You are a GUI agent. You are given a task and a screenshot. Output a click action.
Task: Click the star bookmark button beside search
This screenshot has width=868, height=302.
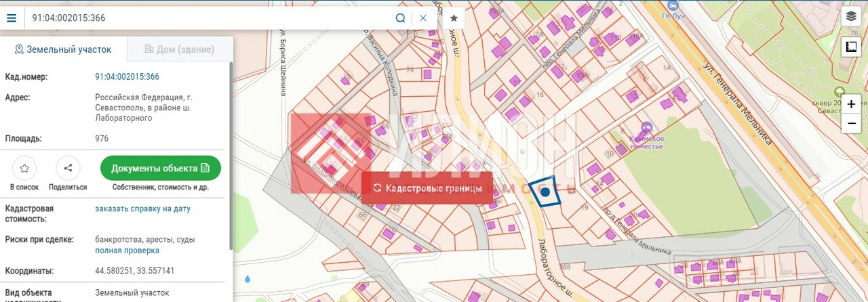(454, 18)
